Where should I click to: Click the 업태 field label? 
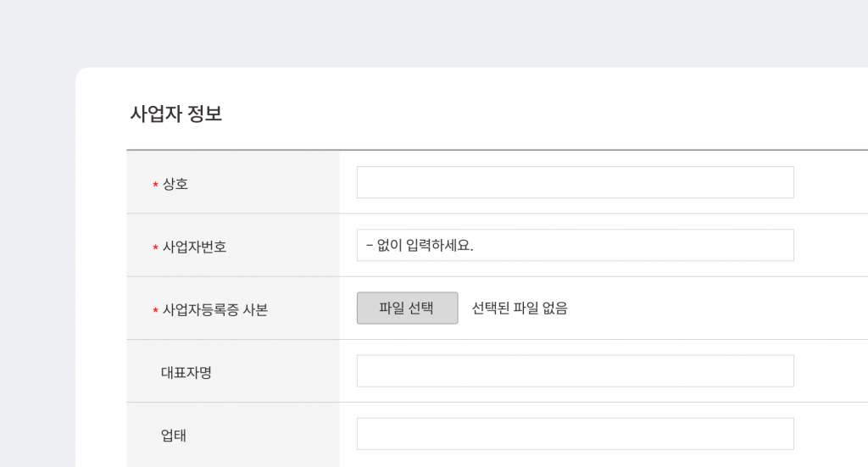174,436
